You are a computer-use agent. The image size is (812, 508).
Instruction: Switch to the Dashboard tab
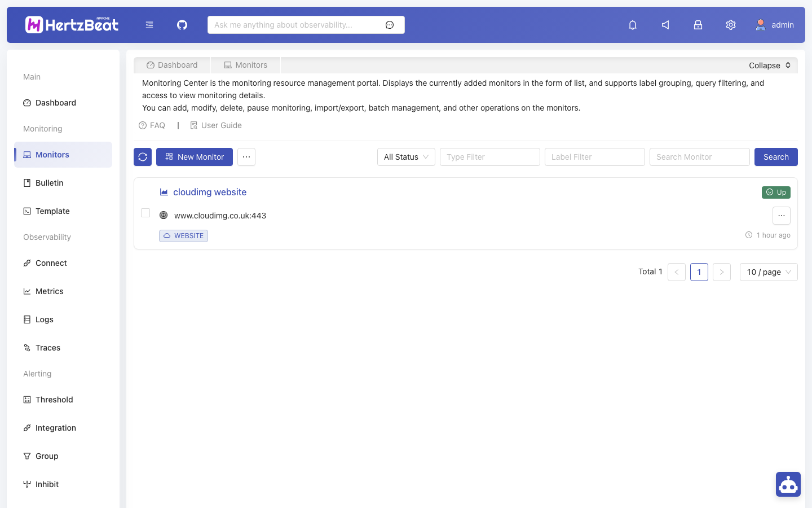click(172, 65)
